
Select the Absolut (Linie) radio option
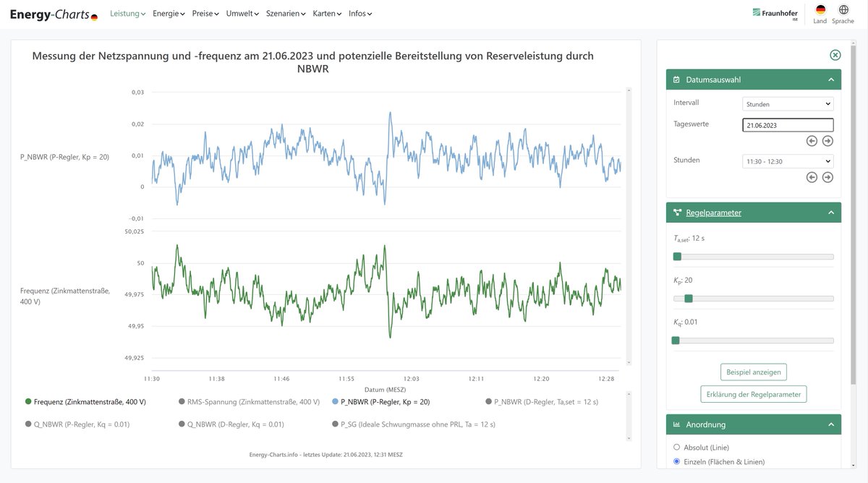tap(677, 448)
